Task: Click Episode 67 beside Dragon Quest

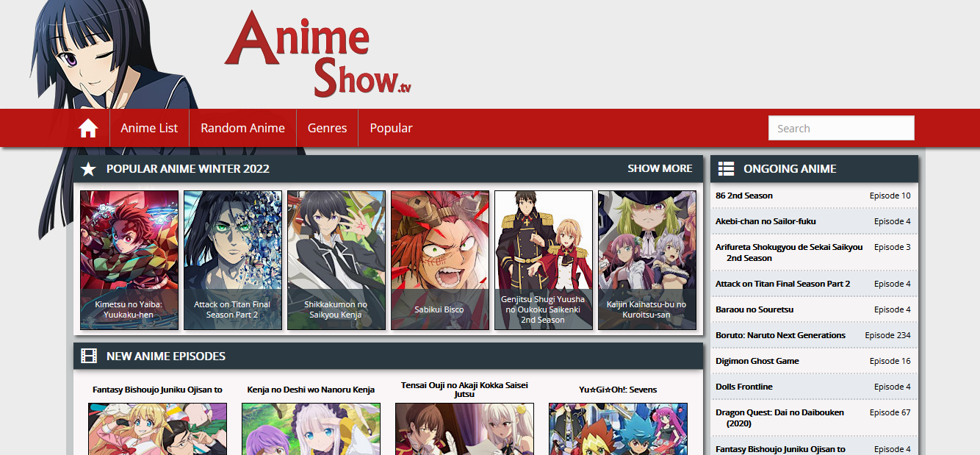Action: tap(890, 412)
